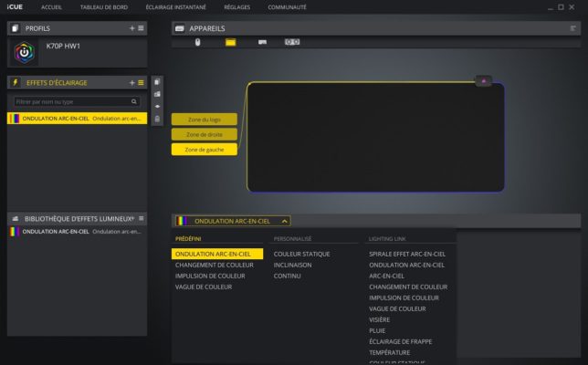
Task: Click the eye visibility icon in side toolbar
Action: 157,107
